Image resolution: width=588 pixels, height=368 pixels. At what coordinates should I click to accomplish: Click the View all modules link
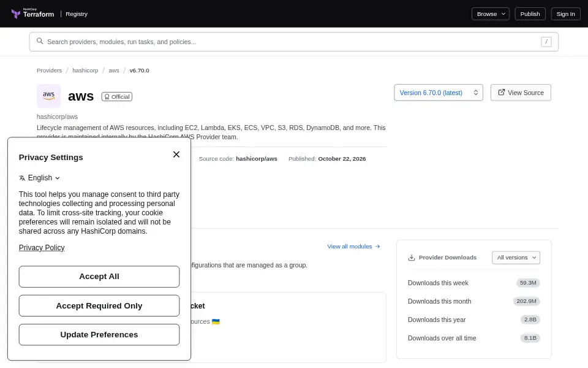tap(353, 247)
